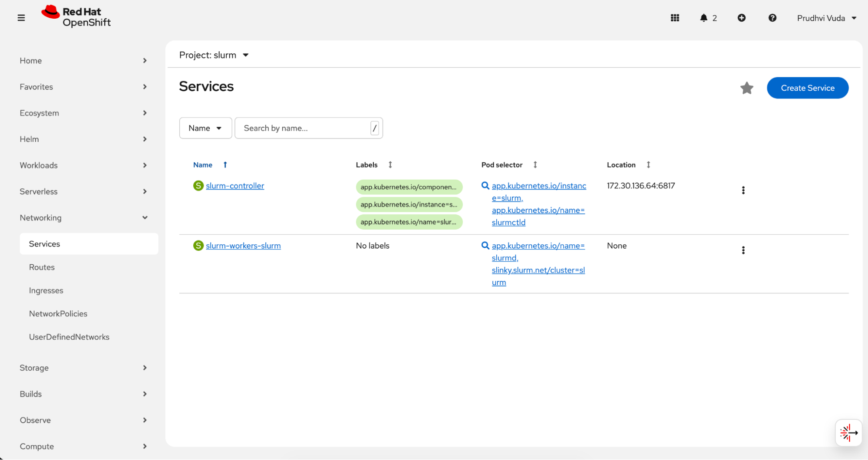Go to Routes in Networking menu

pyautogui.click(x=42, y=267)
